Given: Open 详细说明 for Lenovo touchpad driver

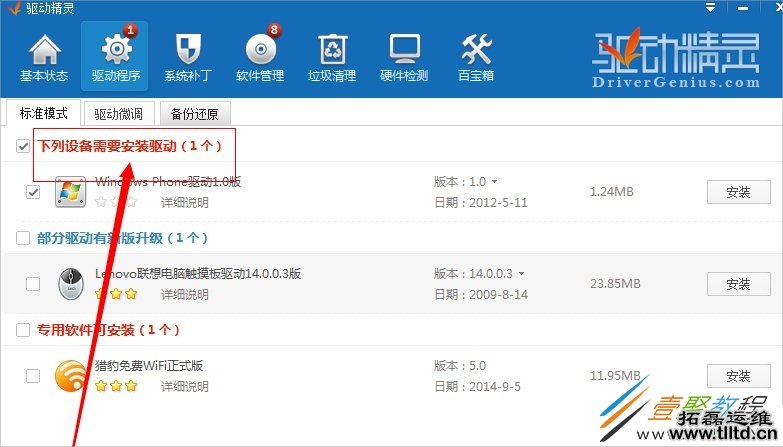Looking at the screenshot, I should (185, 295).
